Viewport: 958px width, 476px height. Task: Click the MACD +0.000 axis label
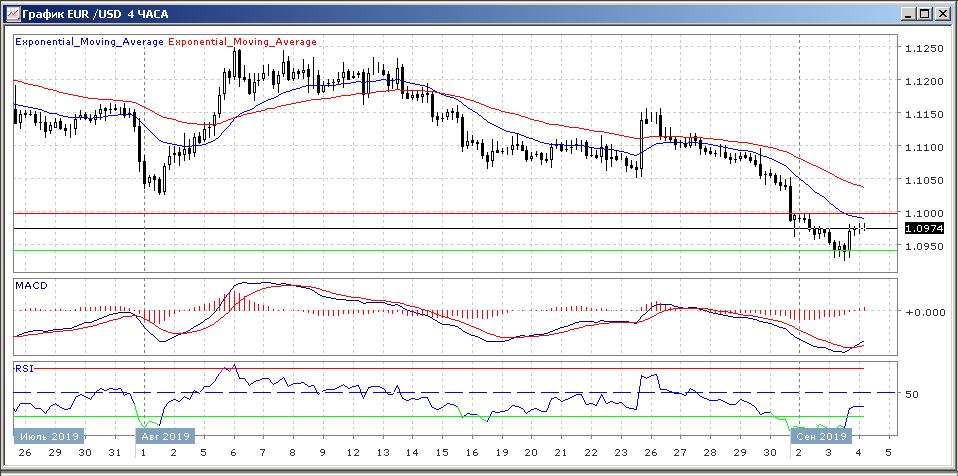tap(924, 311)
